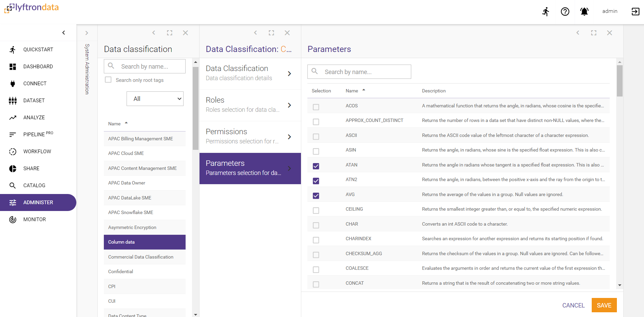
Task: Click the admin user label
Action: click(x=610, y=11)
